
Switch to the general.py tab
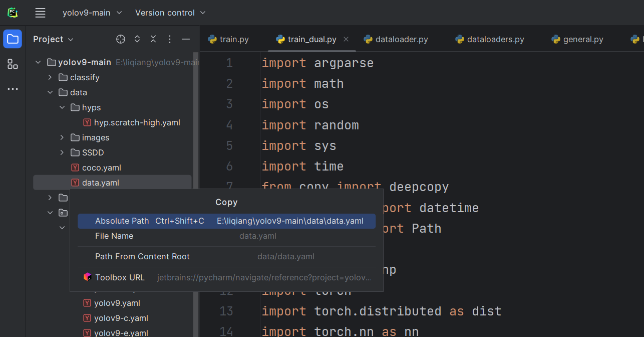coord(577,39)
